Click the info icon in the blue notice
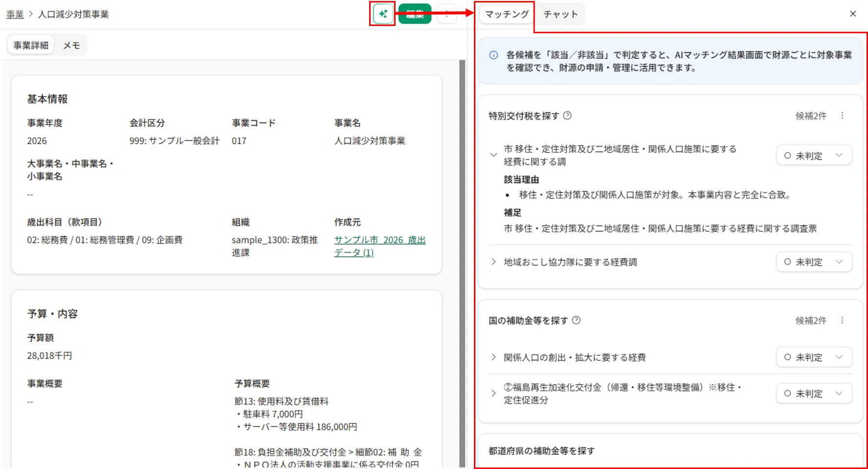868x469 pixels. pos(493,55)
